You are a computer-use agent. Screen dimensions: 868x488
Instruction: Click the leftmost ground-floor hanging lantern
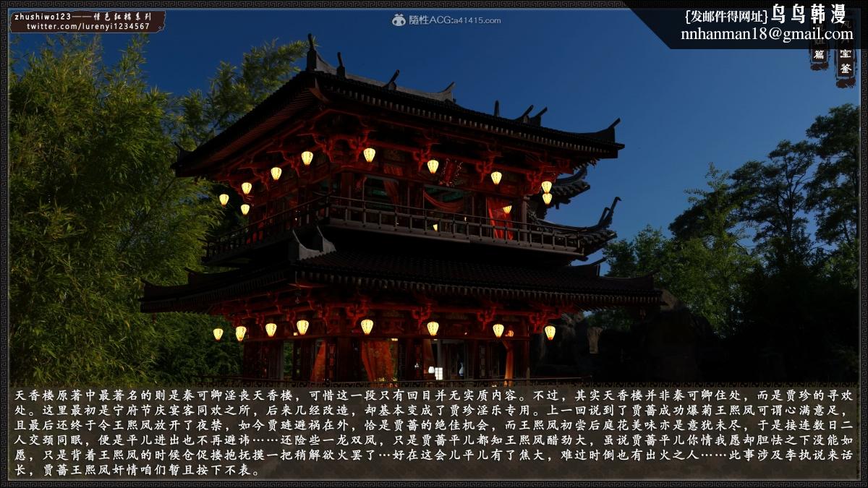[x=218, y=333]
